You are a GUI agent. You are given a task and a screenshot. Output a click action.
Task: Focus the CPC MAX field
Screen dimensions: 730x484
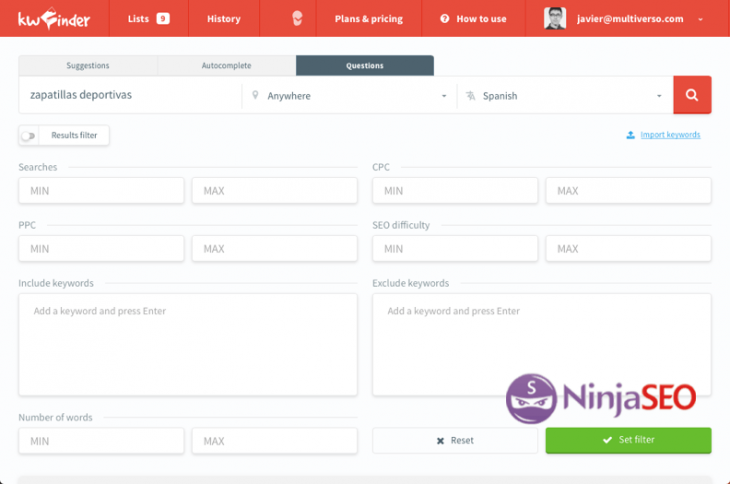pyautogui.click(x=628, y=190)
